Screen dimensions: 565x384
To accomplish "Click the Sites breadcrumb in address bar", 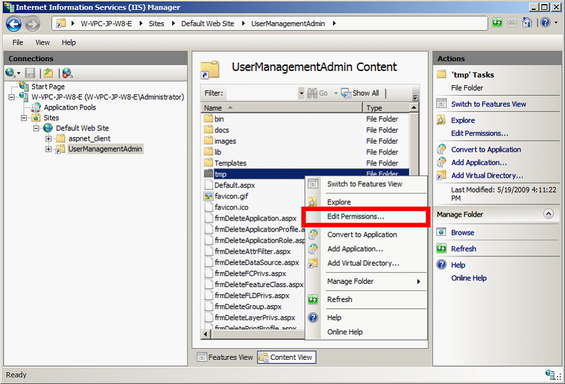I will [x=156, y=24].
